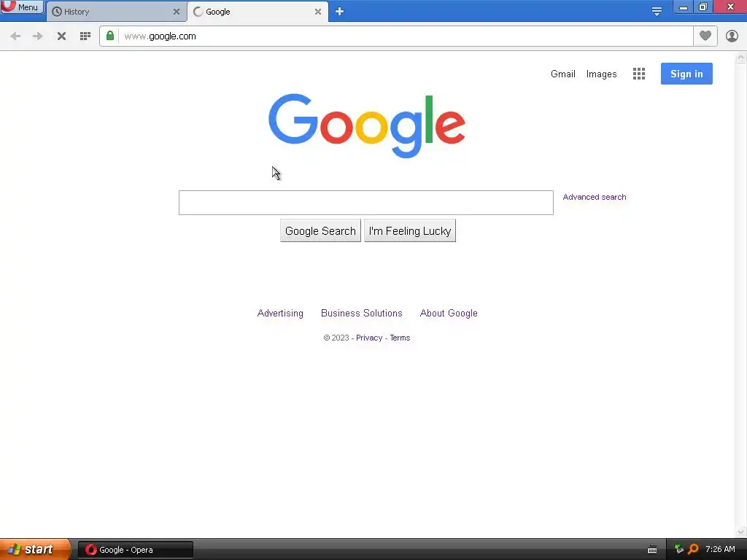This screenshot has width=747, height=560.
Task: Open Images link
Action: (601, 74)
